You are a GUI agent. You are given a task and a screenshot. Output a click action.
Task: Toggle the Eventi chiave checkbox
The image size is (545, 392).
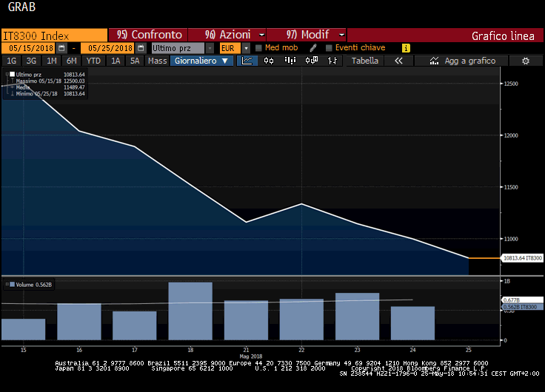click(329, 48)
